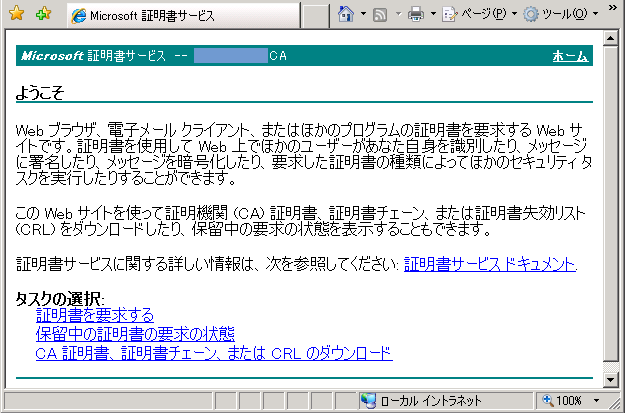Select the Microsoft 証明書サービス tab
Screen dimensions: 625x413
(x=183, y=16)
